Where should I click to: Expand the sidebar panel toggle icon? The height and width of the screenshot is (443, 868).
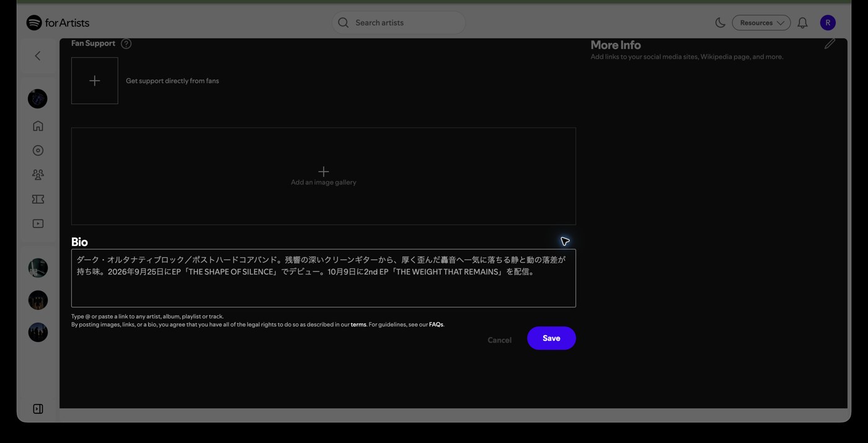(38, 409)
